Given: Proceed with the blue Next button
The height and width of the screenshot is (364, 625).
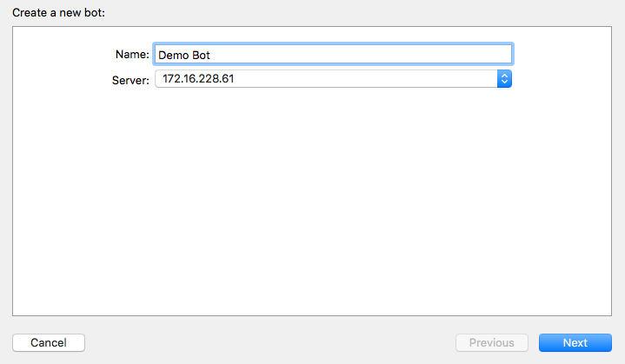Looking at the screenshot, I should tap(575, 343).
